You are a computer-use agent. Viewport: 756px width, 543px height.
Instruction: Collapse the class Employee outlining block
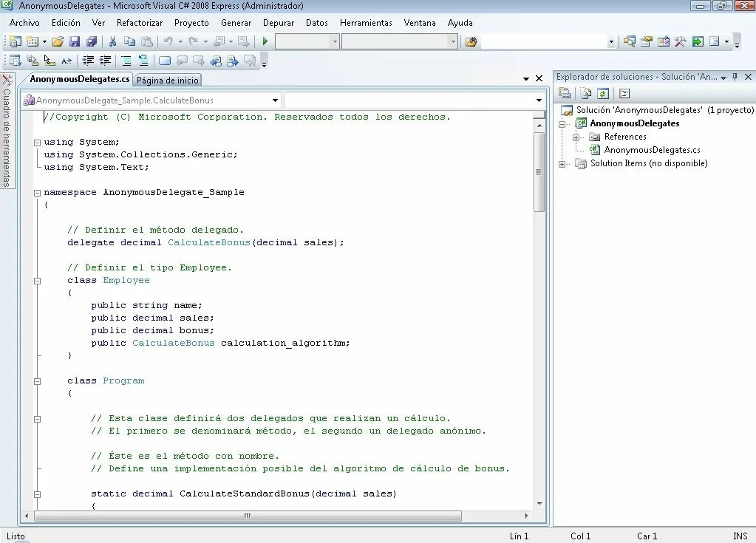coord(37,281)
